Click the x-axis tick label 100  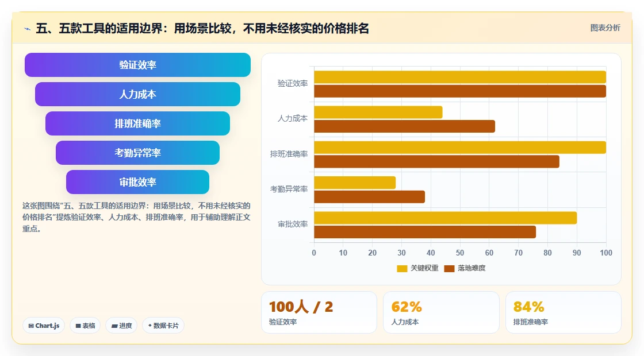(x=606, y=253)
